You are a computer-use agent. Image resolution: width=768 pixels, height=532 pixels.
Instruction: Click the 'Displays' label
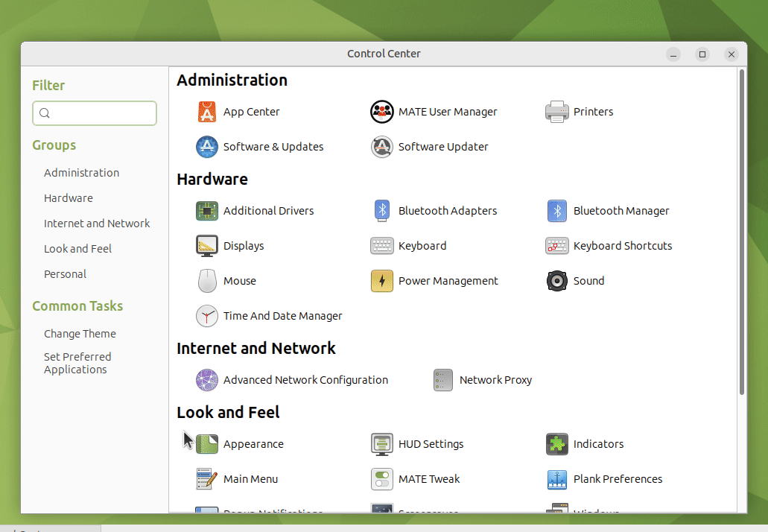244,246
